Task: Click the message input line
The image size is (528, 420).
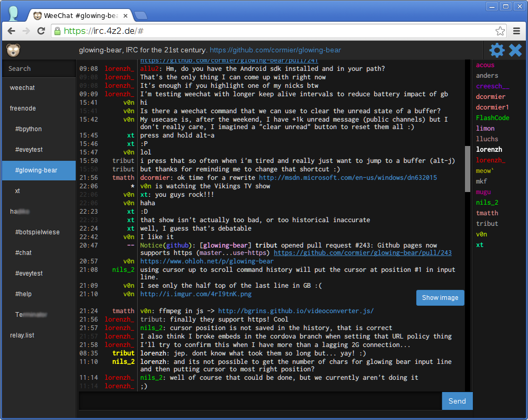Action: click(261, 401)
